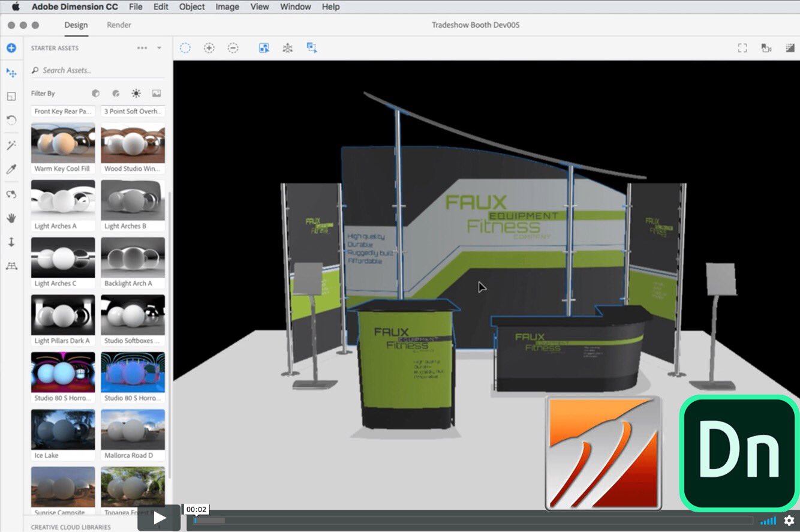The height and width of the screenshot is (532, 800).
Task: Open video player settings gear
Action: click(789, 521)
